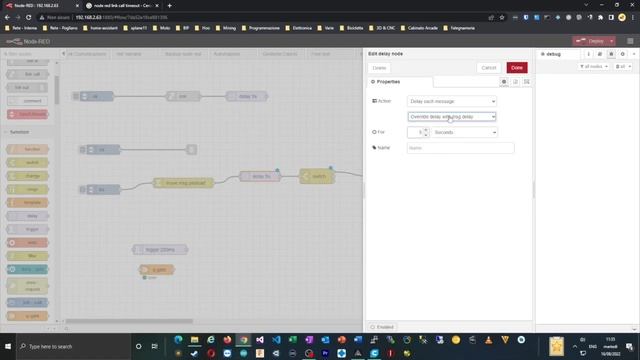Select the 'link call' palette node
Image resolution: width=640 pixels, height=360 pixels.
click(x=28, y=74)
